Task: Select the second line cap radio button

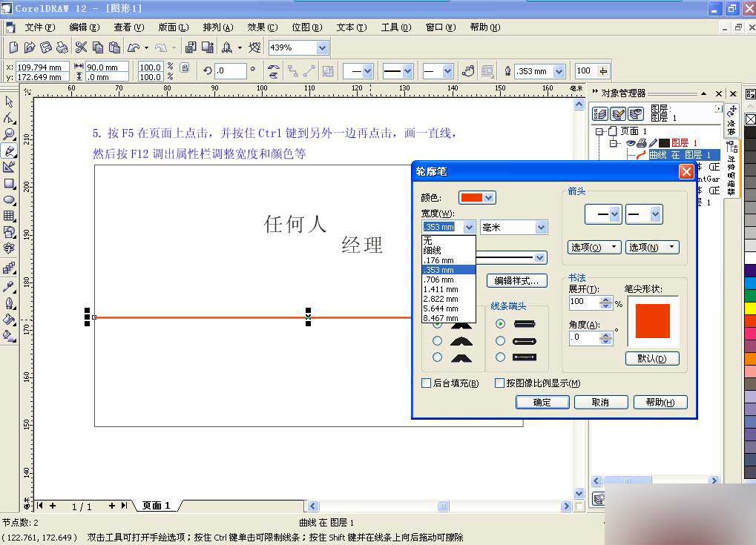Action: 501,341
